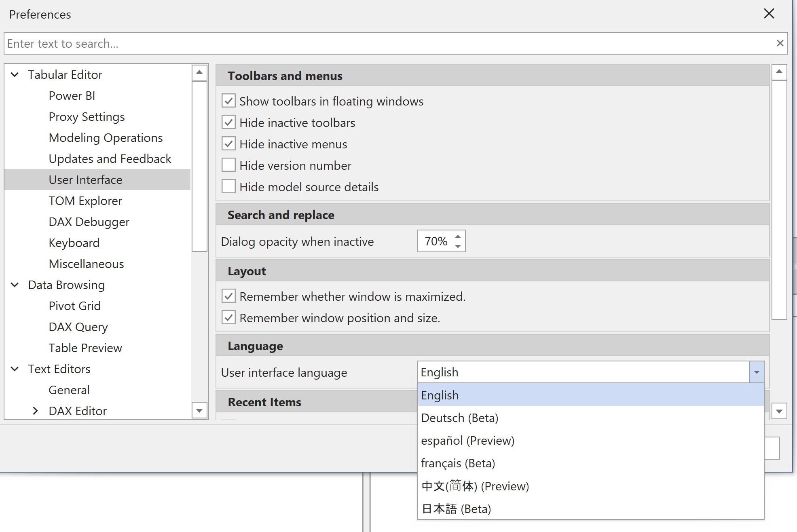Clear the search box with X icon
Viewport: 797px width, 532px height.
coord(780,43)
